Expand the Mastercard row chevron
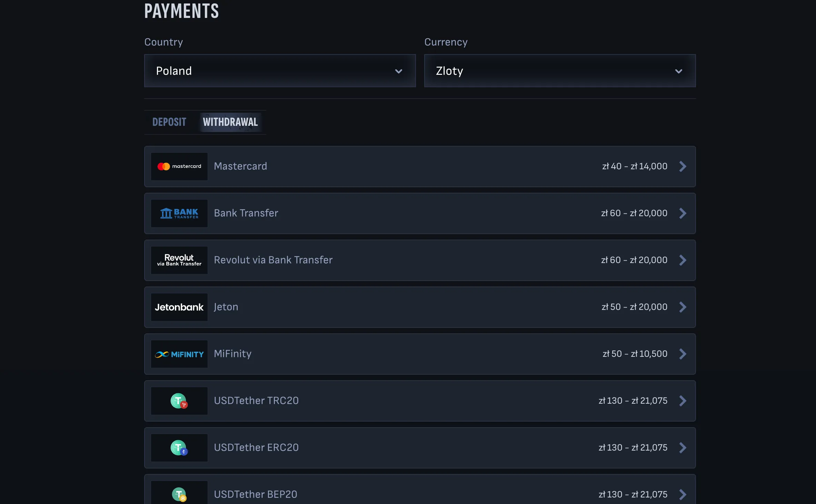Viewport: 816px width, 504px height. tap(683, 167)
